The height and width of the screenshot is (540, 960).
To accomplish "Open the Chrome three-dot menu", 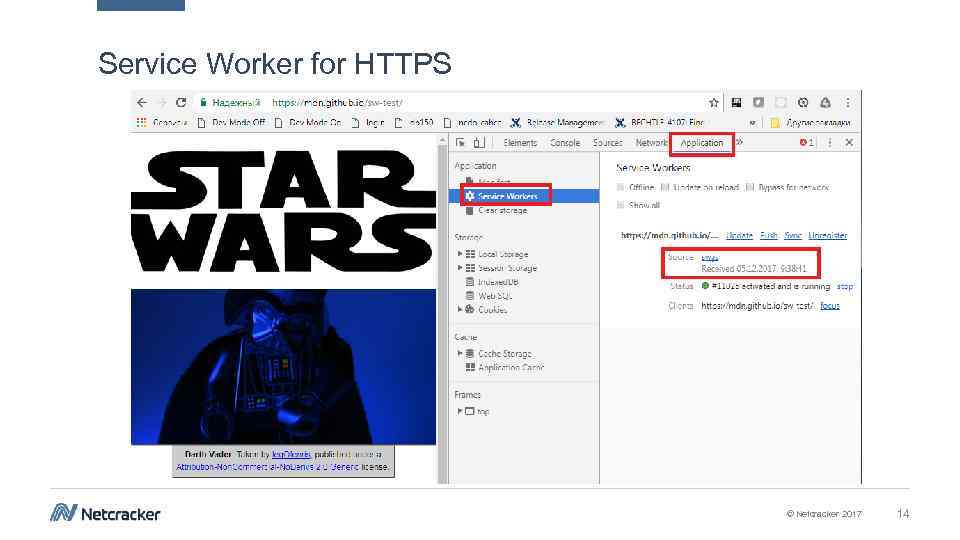I will coord(848,102).
